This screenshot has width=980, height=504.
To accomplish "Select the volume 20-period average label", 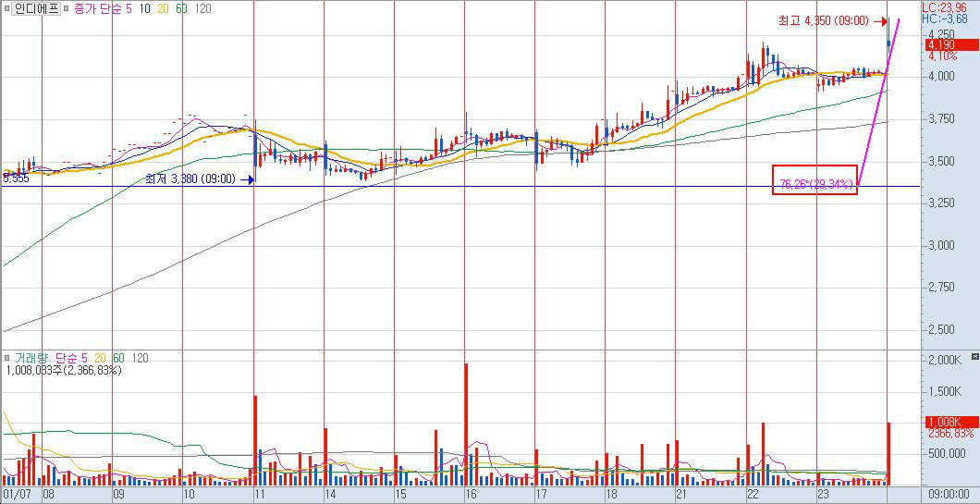I will click(x=99, y=358).
